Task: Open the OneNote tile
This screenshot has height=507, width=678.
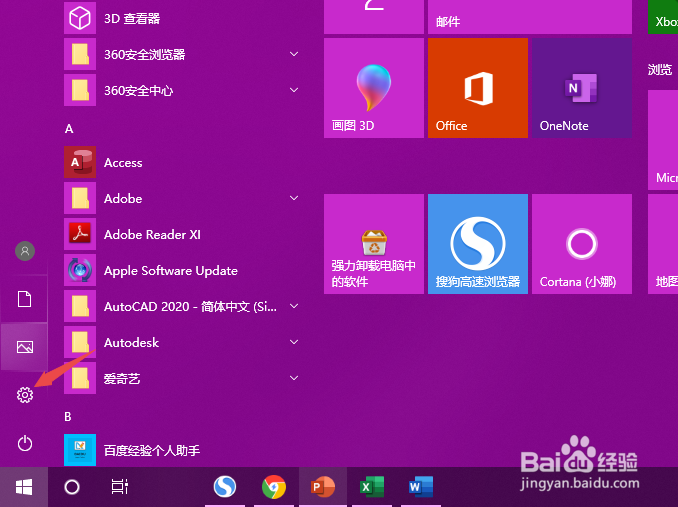Action: [582, 88]
